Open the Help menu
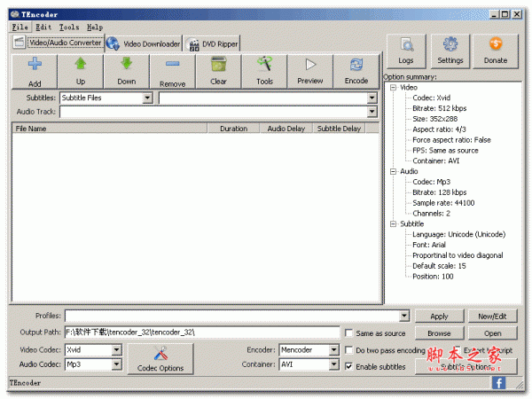Viewport: 532px width, 399px height. pyautogui.click(x=95, y=27)
